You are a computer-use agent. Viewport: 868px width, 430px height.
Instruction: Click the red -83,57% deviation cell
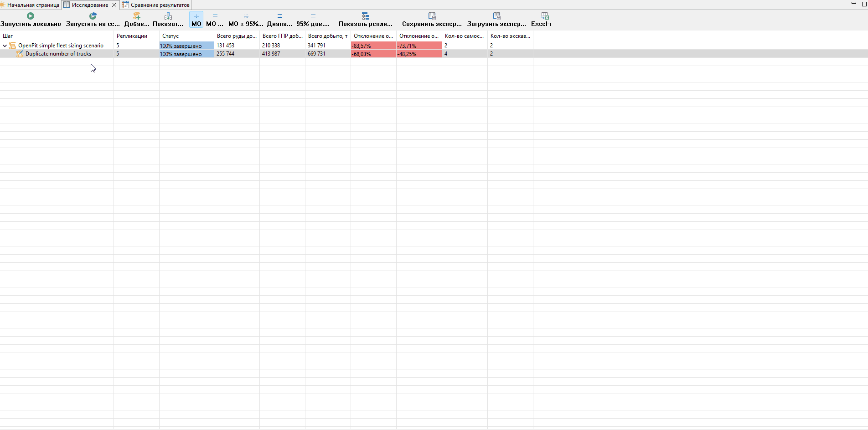pyautogui.click(x=373, y=46)
